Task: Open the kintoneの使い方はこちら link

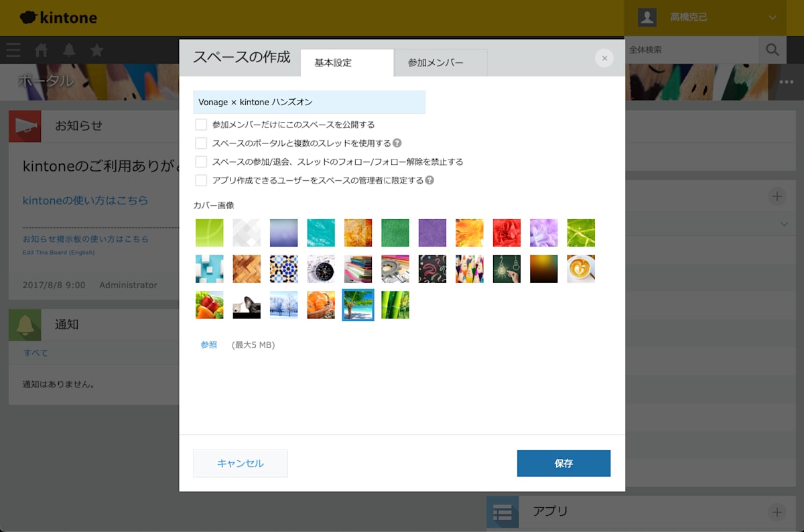Action: pyautogui.click(x=85, y=200)
